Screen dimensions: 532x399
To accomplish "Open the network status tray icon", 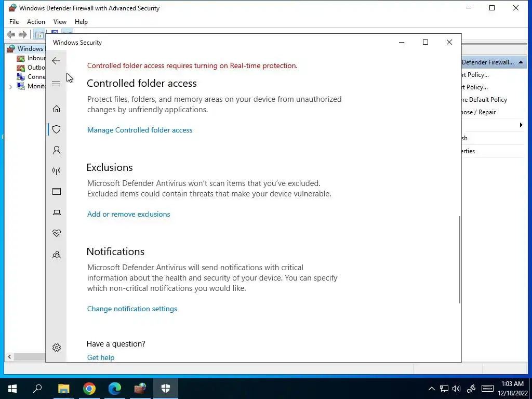I will [444, 389].
